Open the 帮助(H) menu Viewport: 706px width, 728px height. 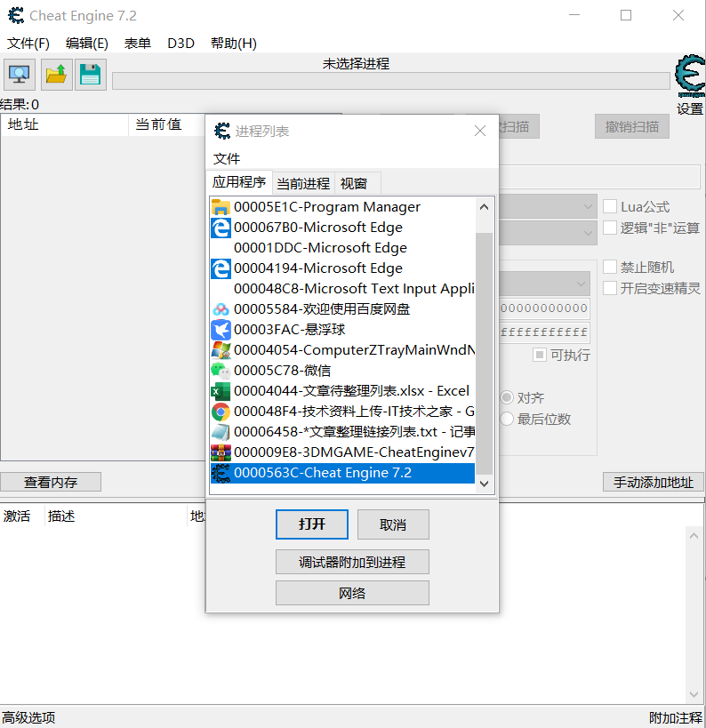234,44
